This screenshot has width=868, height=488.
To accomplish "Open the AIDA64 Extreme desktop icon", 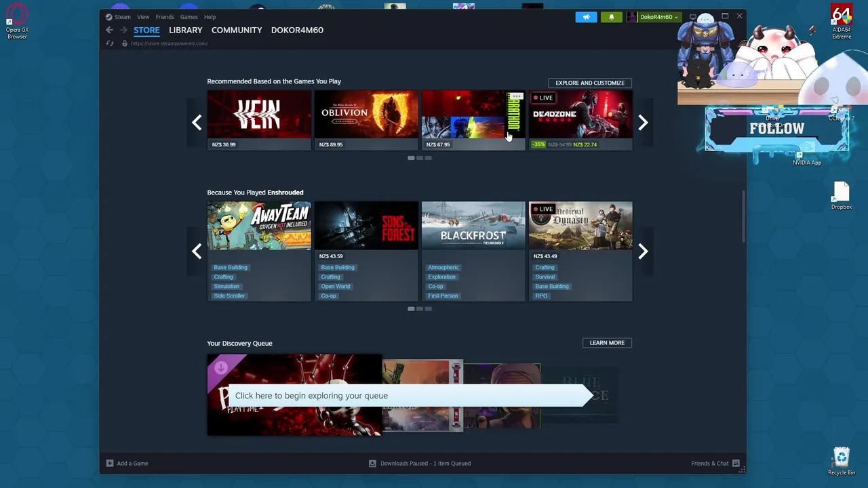I will [842, 22].
